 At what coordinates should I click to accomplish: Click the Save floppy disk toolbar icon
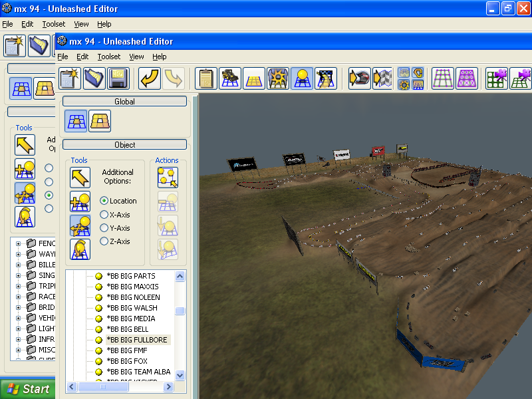[x=119, y=78]
